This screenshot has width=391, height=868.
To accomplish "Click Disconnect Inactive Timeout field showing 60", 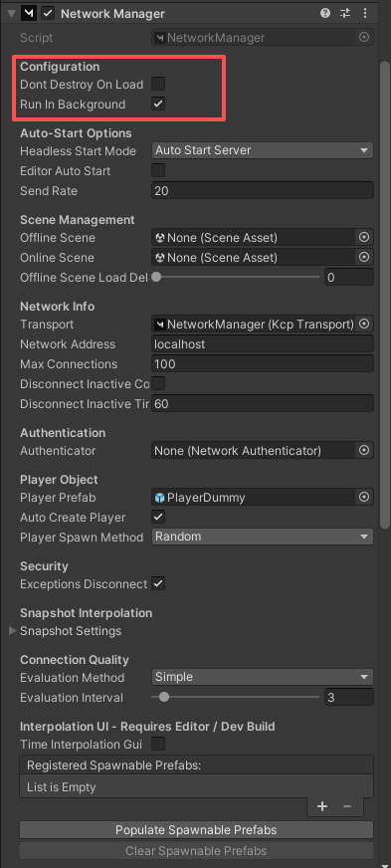I will [x=262, y=404].
